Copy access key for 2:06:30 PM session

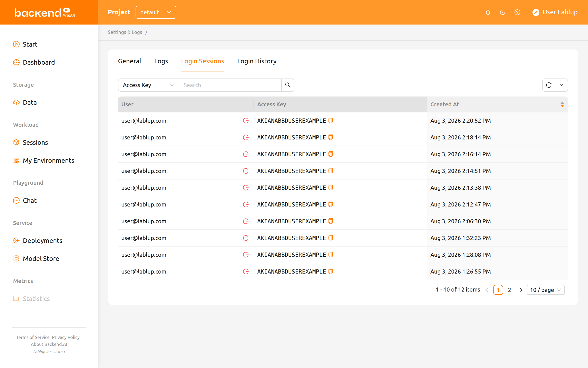[x=331, y=221]
